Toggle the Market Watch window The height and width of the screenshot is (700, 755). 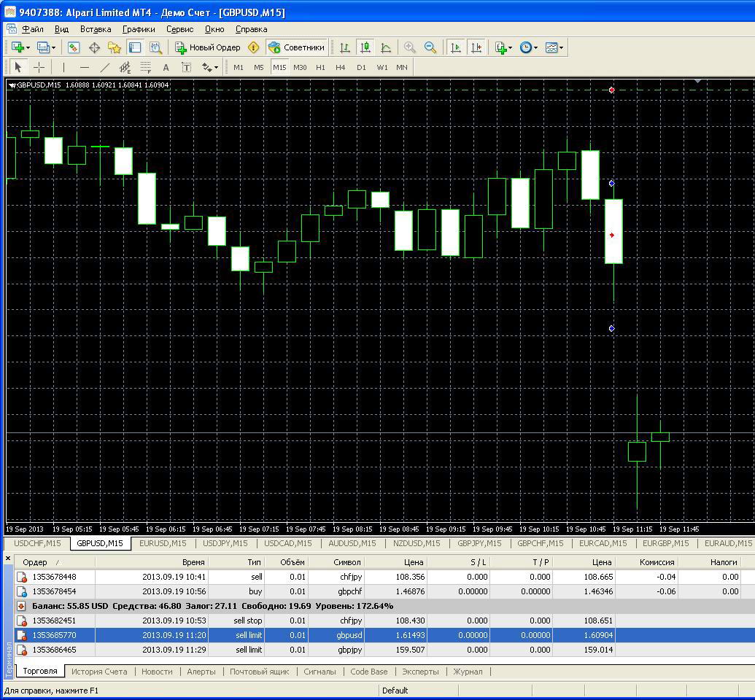click(x=73, y=47)
